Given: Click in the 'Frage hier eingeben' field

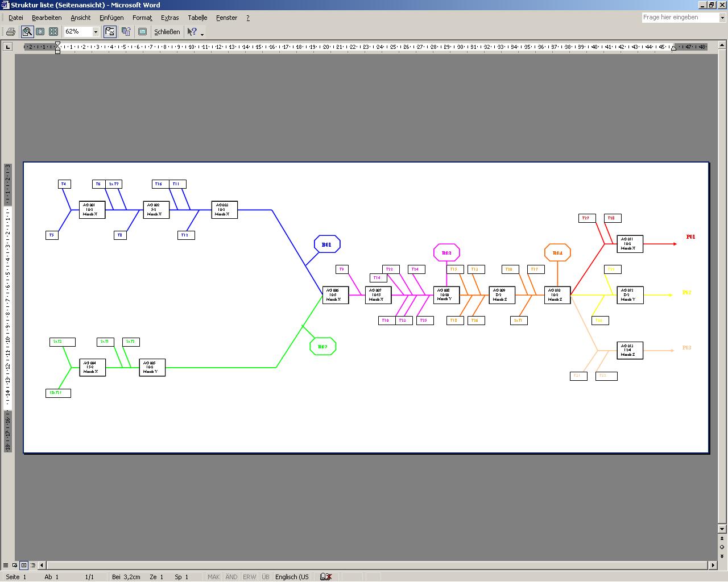Looking at the screenshot, I should click(x=680, y=18).
